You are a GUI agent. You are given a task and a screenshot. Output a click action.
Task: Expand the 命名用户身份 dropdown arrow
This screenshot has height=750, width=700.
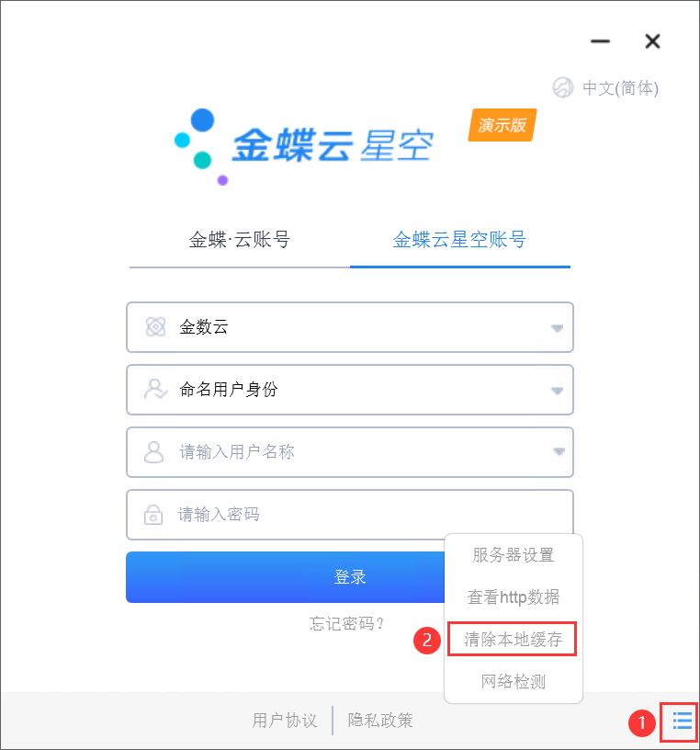557,391
